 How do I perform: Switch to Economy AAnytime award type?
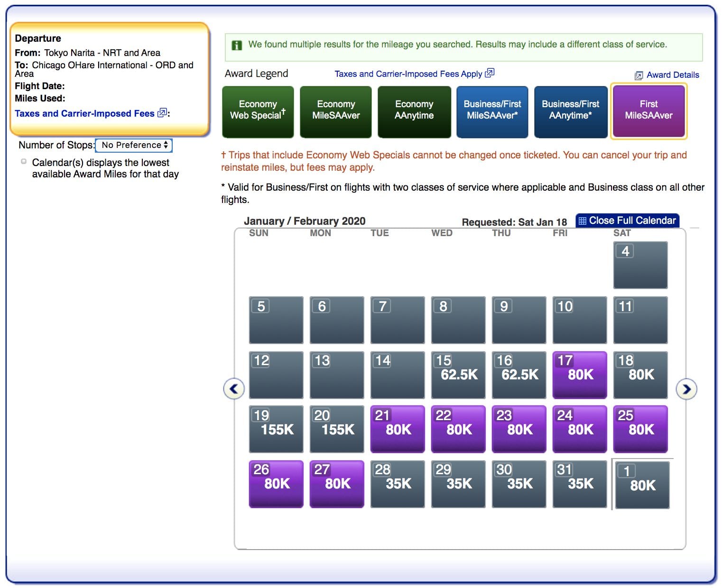tap(414, 112)
